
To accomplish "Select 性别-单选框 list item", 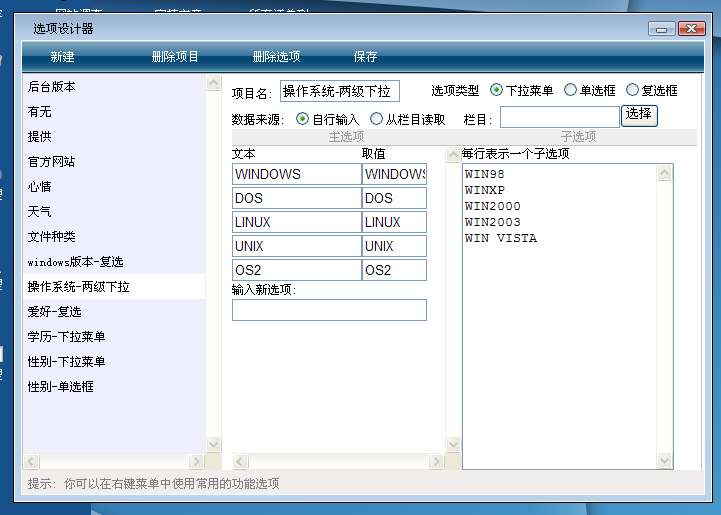I will [114, 386].
